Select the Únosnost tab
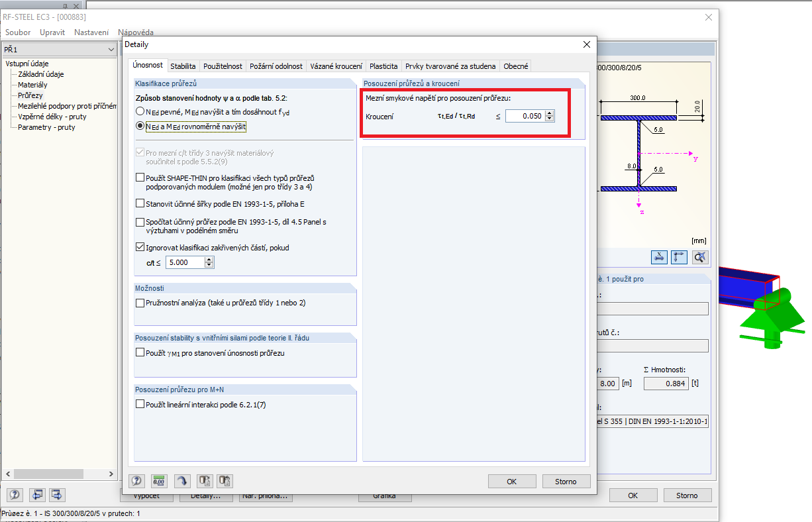This screenshot has height=522, width=812. 148,66
